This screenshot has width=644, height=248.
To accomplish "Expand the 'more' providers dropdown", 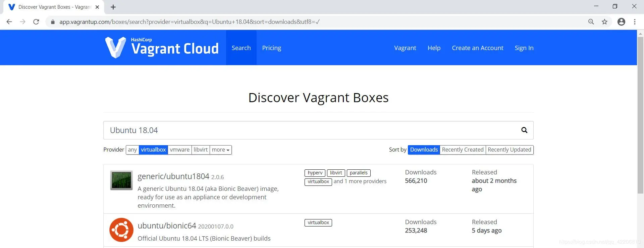I will click(221, 150).
